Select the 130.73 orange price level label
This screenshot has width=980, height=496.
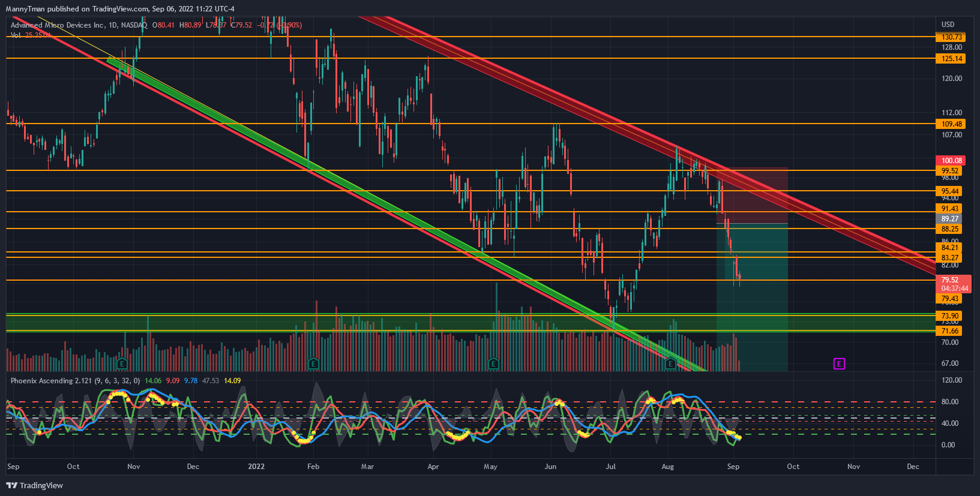click(x=951, y=37)
